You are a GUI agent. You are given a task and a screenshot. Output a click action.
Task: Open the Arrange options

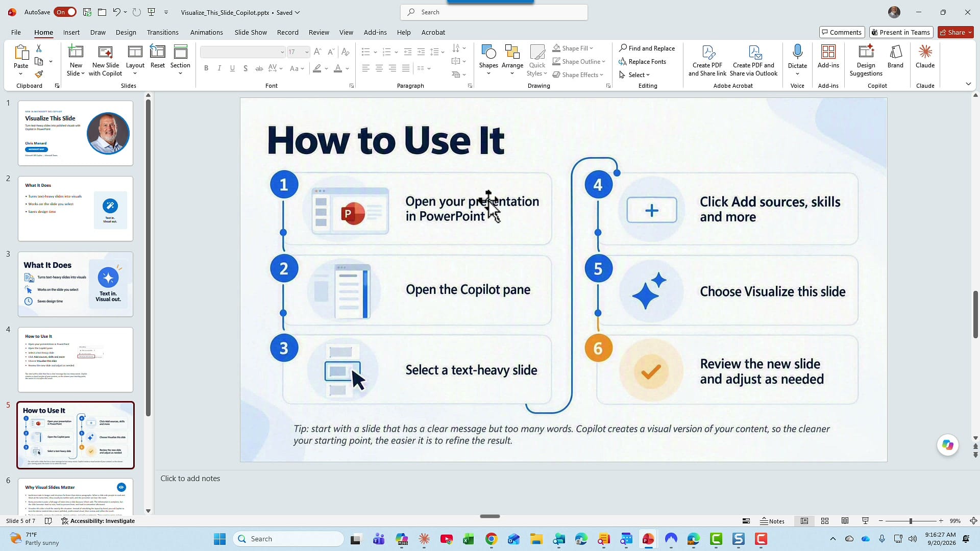click(512, 60)
